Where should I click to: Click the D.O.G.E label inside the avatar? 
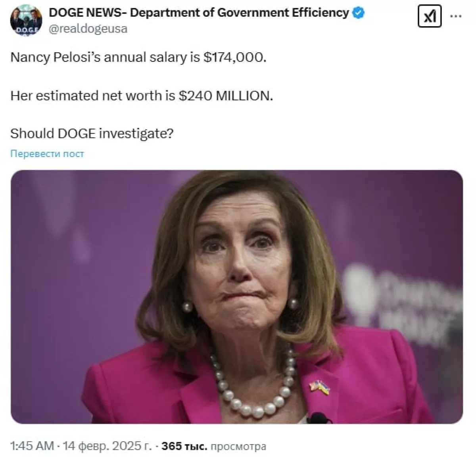pyautogui.click(x=26, y=31)
